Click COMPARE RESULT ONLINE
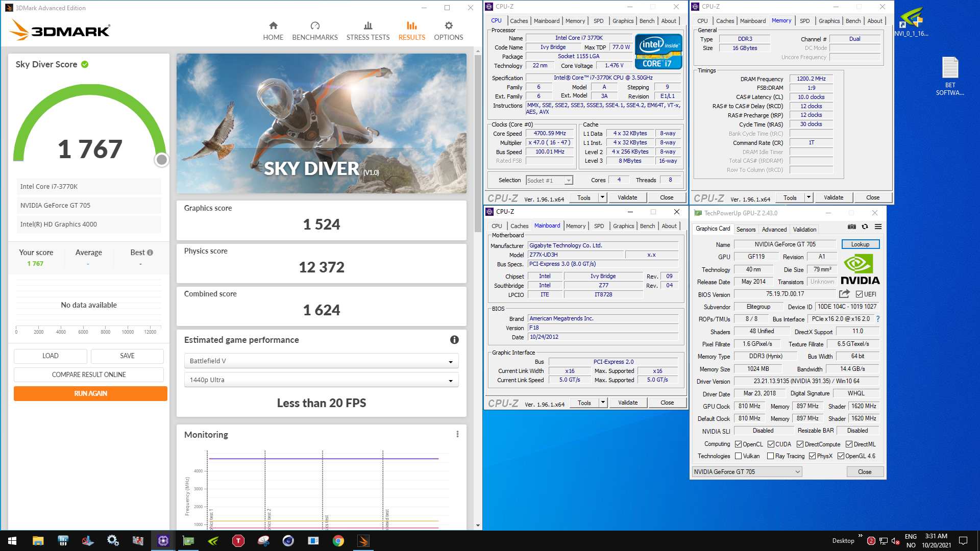This screenshot has height=551, width=980. tap(89, 374)
